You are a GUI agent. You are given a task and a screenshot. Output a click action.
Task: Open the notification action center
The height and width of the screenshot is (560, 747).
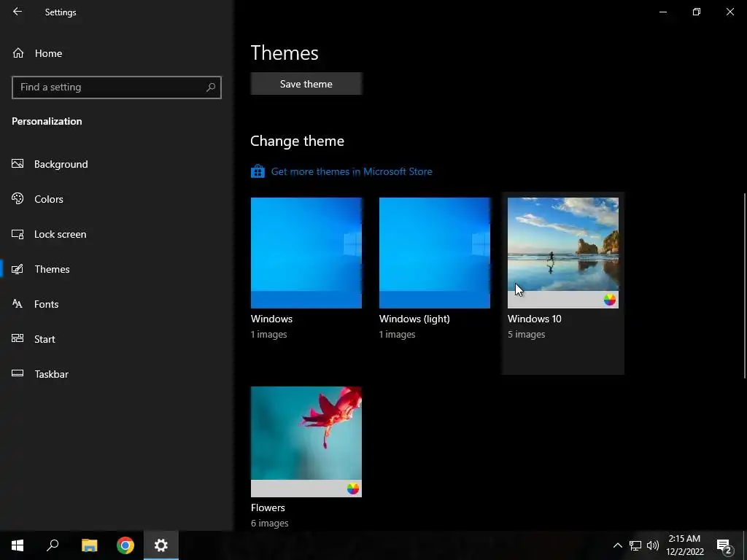pyautogui.click(x=724, y=545)
